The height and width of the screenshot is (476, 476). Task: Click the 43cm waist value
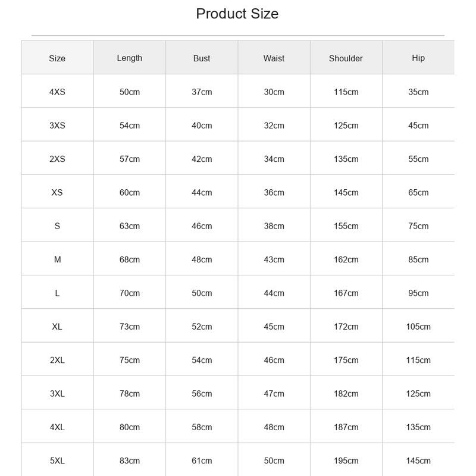tap(274, 259)
